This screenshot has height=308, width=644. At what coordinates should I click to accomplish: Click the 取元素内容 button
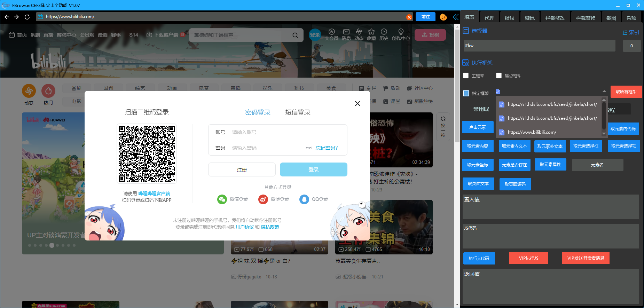pos(478,146)
